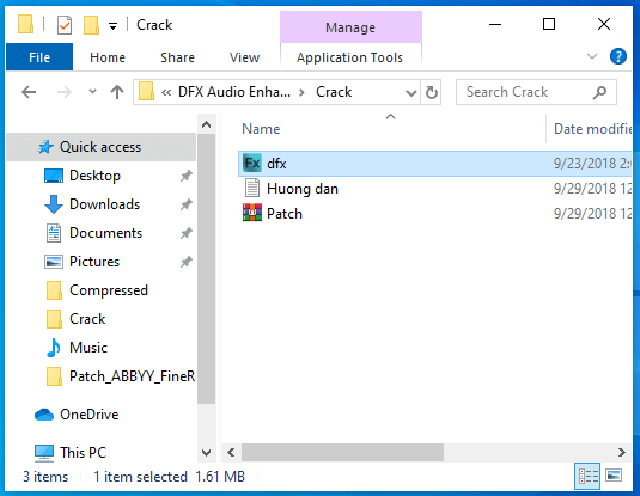Open Help with the question mark icon
The image size is (640, 496).
pyautogui.click(x=618, y=56)
